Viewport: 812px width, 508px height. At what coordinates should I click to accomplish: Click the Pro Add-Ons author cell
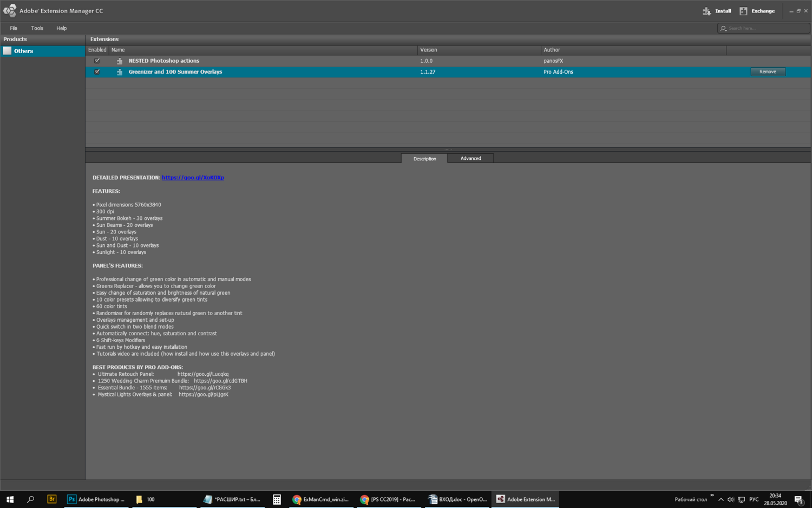click(x=558, y=71)
